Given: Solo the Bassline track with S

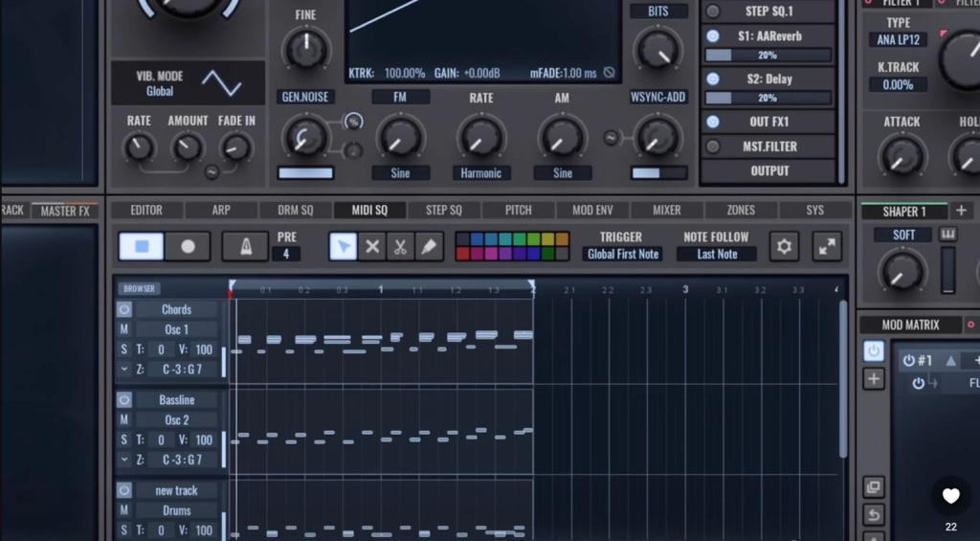Looking at the screenshot, I should pos(123,440).
